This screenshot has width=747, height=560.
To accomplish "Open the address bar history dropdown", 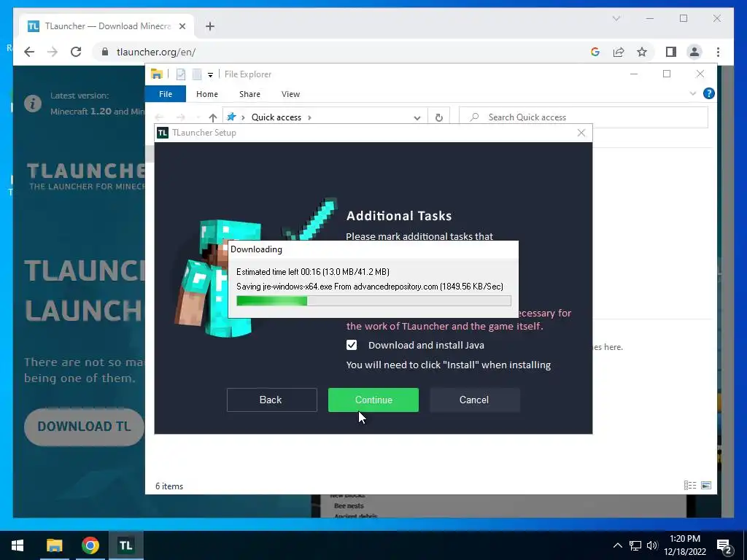I will point(417,117).
